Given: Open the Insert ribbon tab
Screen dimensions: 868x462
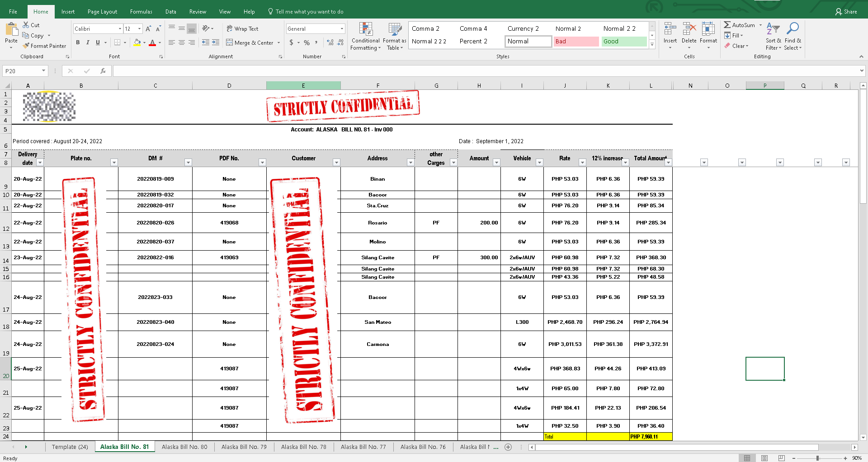Looking at the screenshot, I should pyautogui.click(x=68, y=12).
